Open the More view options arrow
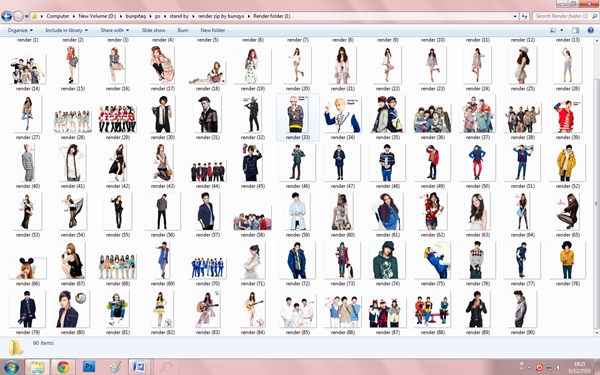The width and height of the screenshot is (600, 375). (562, 30)
